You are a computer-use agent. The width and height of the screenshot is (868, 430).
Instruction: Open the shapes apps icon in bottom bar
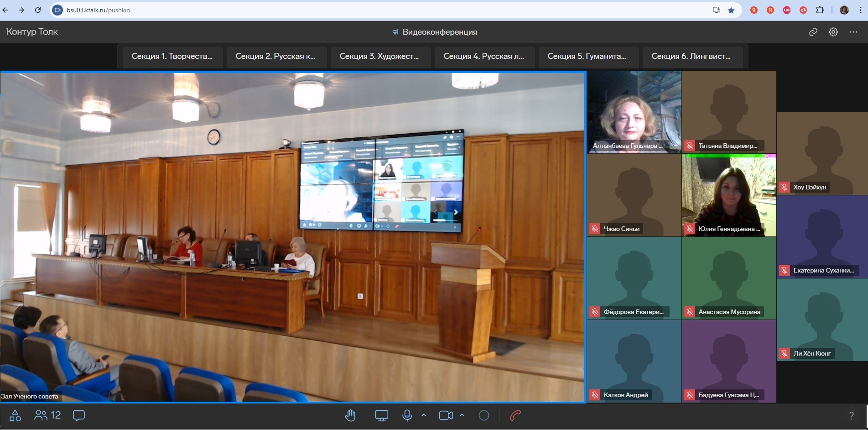pos(15,415)
